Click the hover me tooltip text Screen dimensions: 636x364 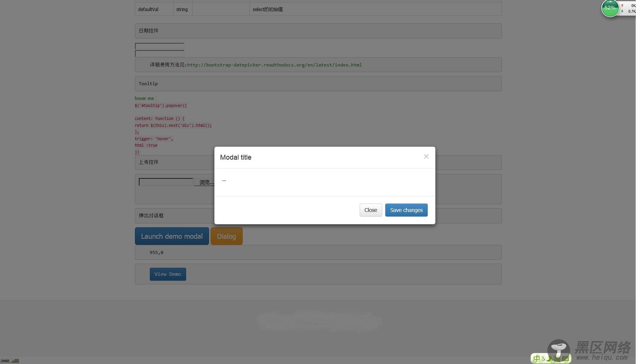click(144, 99)
